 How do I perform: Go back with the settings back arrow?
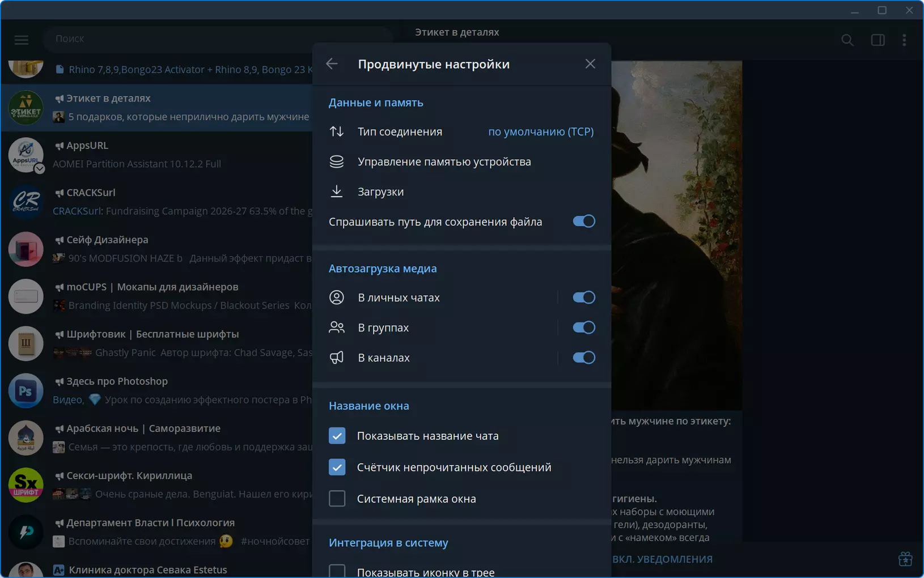(332, 63)
